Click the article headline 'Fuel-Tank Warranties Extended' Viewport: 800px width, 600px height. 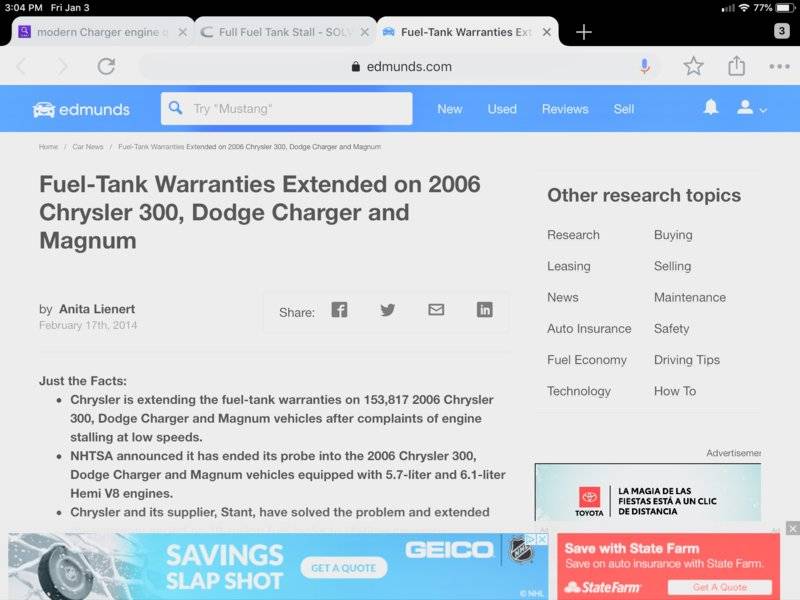coord(260,212)
